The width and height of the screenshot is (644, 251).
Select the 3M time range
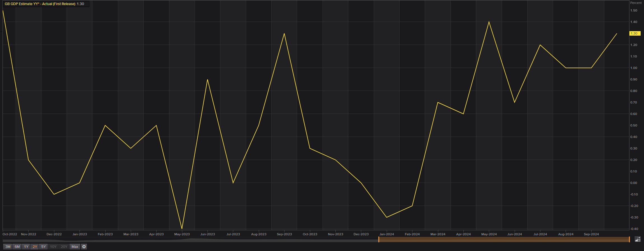coord(8,247)
